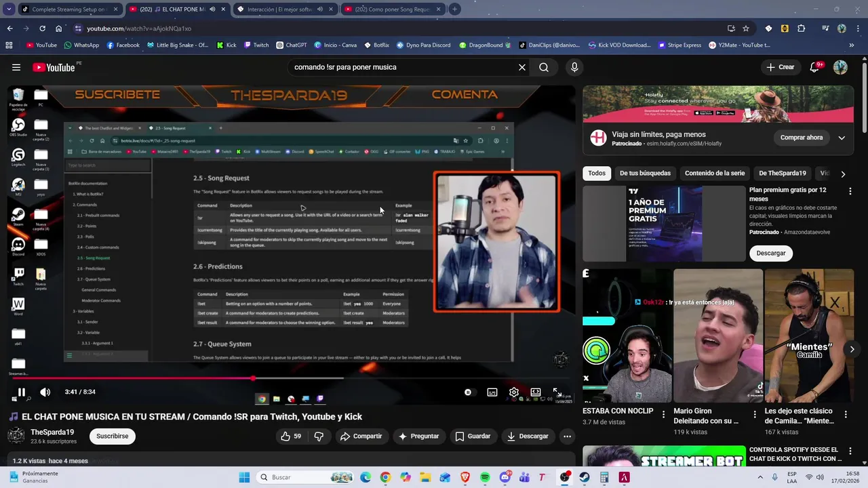Image resolution: width=868 pixels, height=488 pixels.
Task: Click Descargar on premium ad
Action: click(771, 253)
